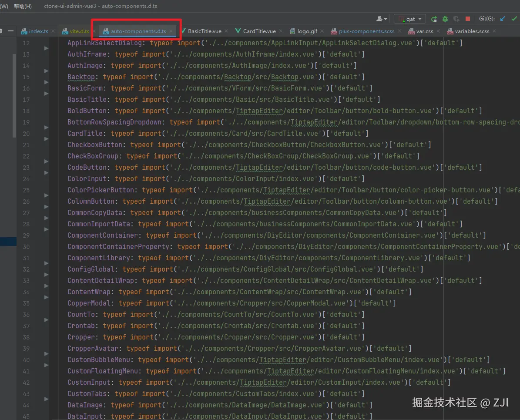Viewport: 520px width, 420px height.
Task: Switch to the index.ts tab
Action: 38,31
